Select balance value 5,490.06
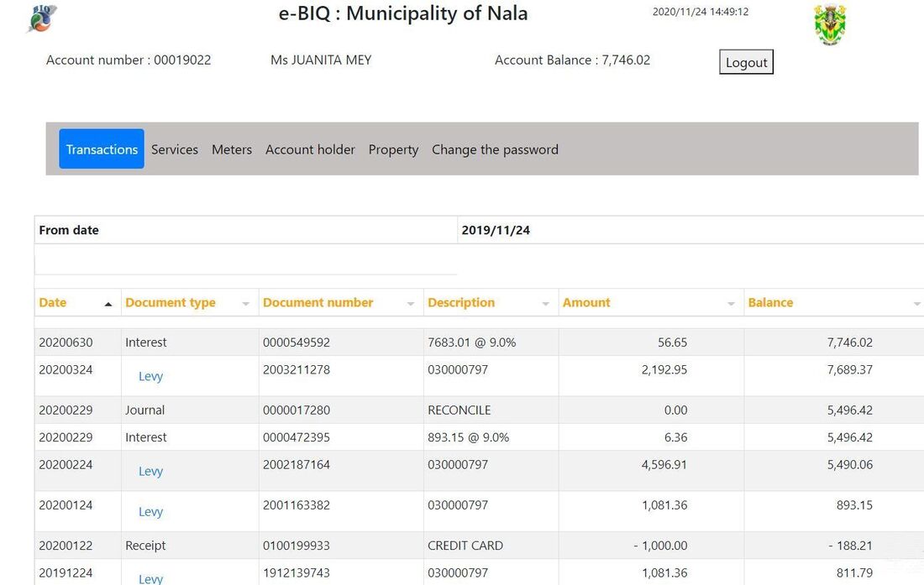Viewport: 924px width, 585px height. tap(850, 464)
